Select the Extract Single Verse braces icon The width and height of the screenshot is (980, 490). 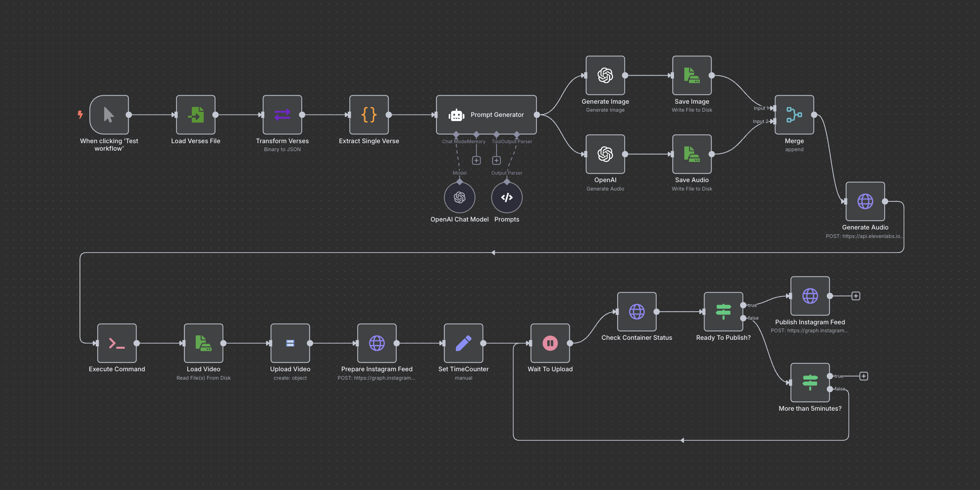[369, 114]
